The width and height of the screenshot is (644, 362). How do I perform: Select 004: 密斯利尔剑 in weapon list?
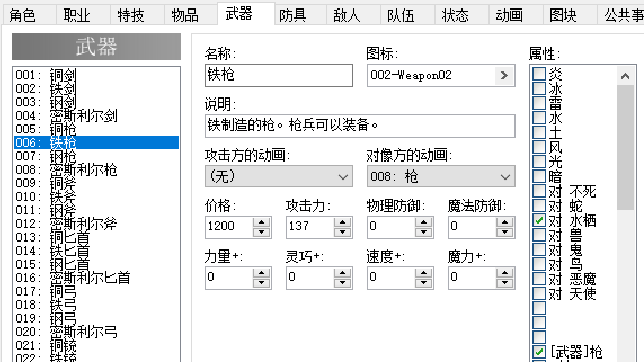coord(96,115)
